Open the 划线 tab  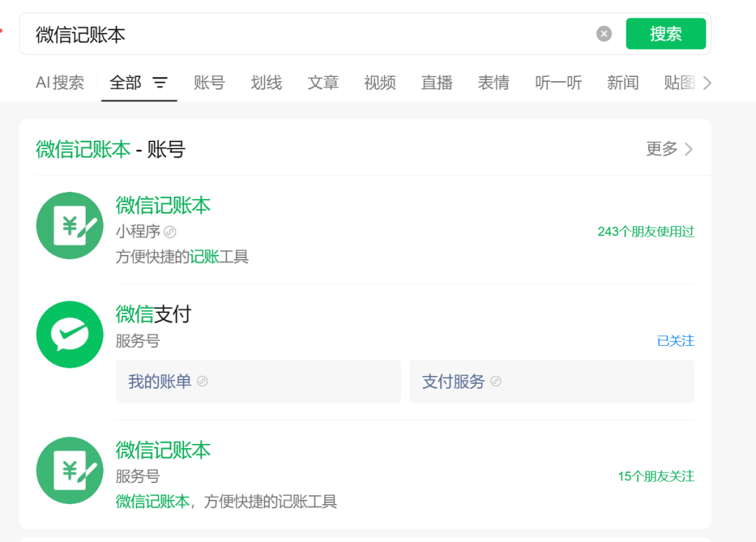coord(266,83)
